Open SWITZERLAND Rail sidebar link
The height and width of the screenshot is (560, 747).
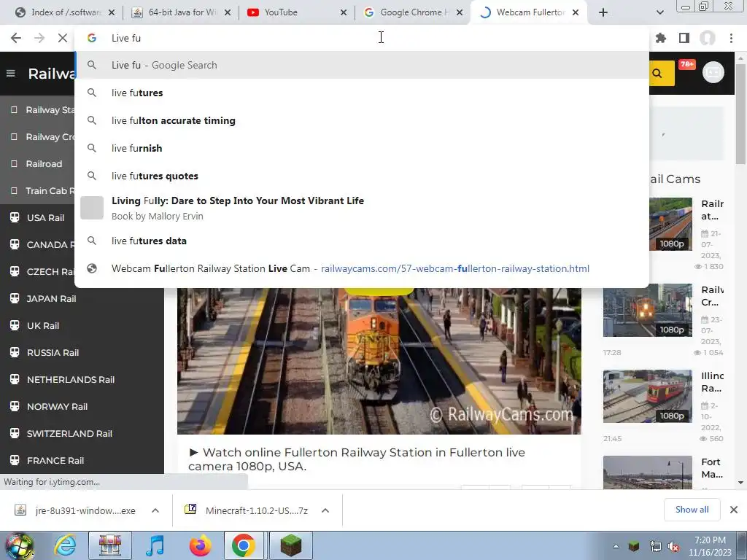click(69, 433)
